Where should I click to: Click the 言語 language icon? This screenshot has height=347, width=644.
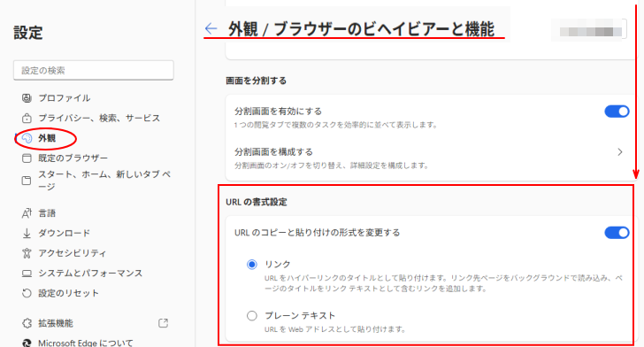click(27, 213)
